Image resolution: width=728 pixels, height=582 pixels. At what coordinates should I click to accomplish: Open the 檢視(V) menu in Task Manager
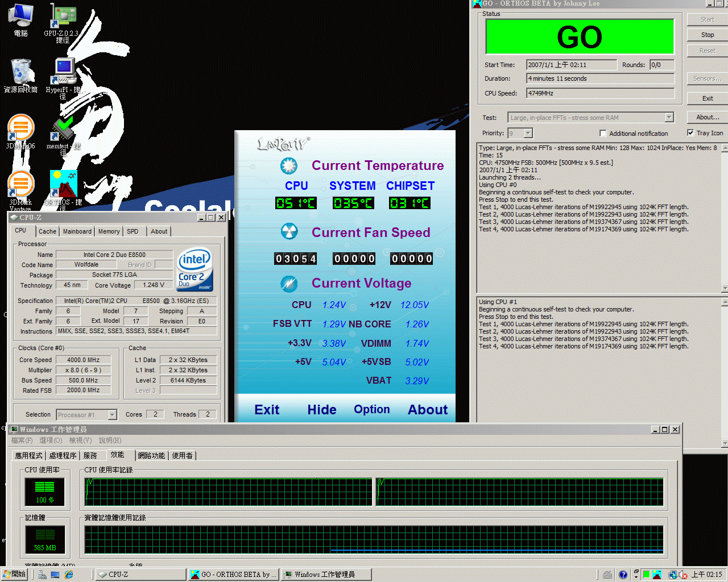(x=80, y=440)
